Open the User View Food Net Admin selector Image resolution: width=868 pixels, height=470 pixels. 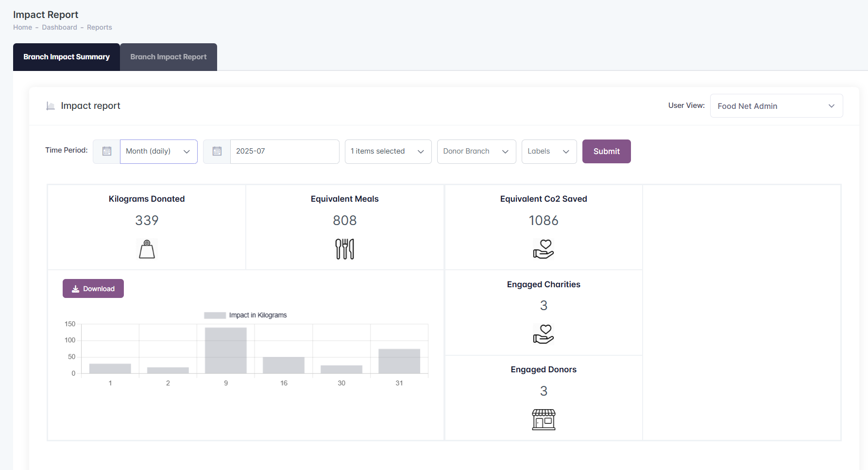[x=776, y=106]
